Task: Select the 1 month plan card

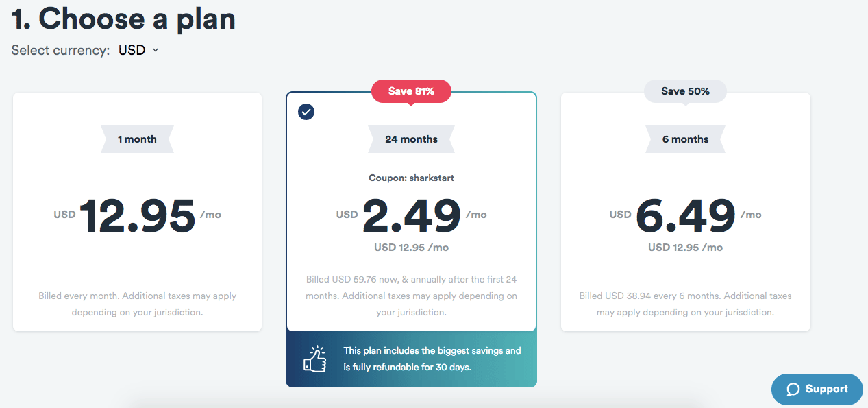Action: 137,213
